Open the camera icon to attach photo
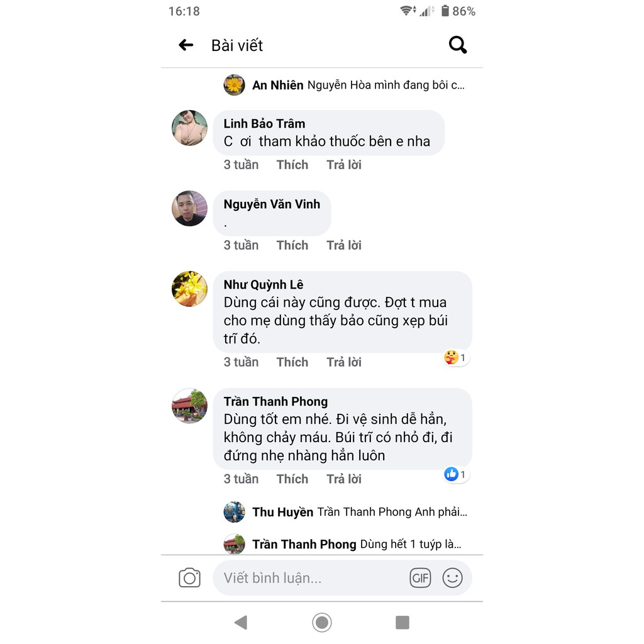 point(189,577)
